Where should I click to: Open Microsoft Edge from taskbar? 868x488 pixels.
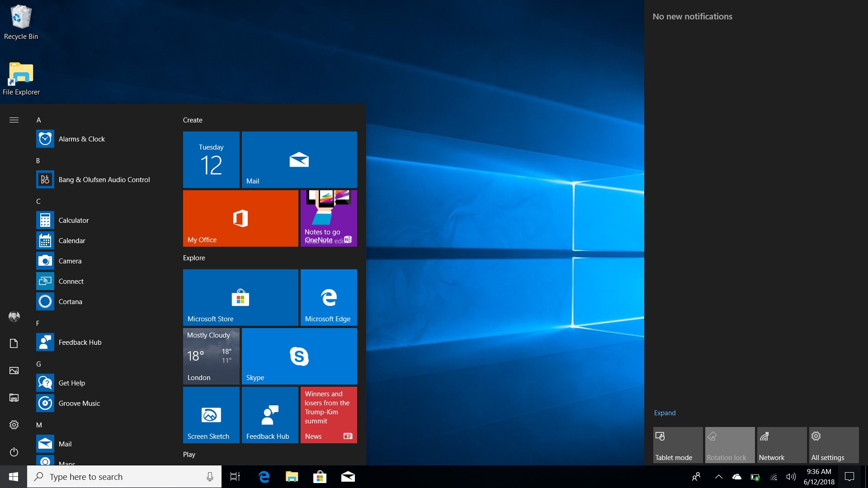pos(264,477)
